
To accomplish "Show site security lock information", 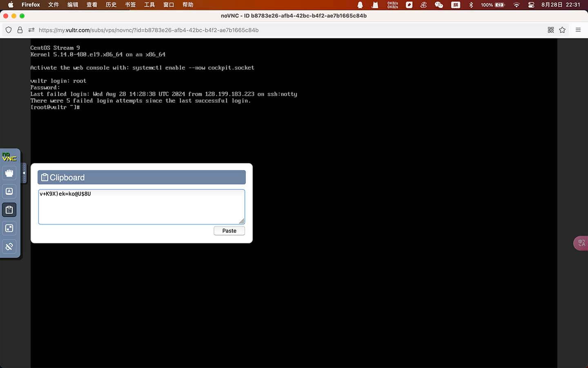I will (x=20, y=30).
